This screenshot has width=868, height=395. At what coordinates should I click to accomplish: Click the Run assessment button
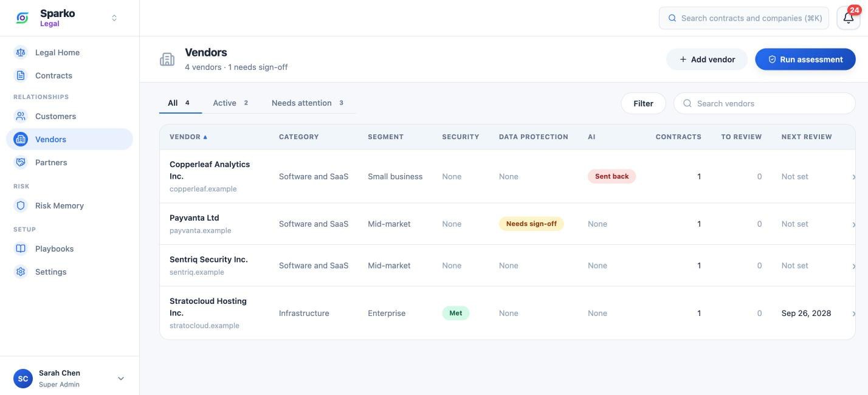tap(805, 59)
